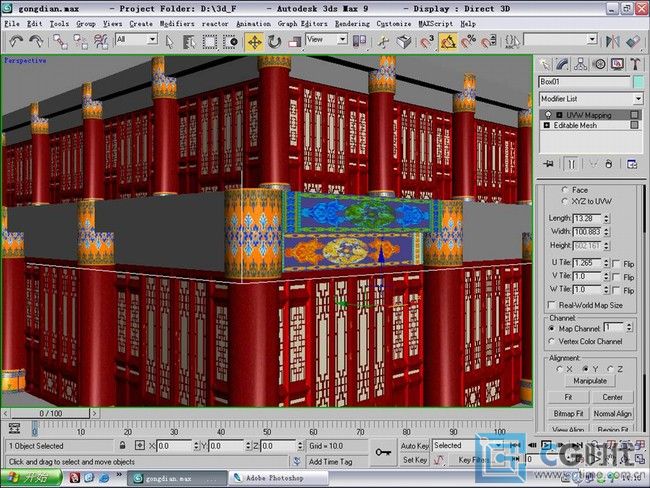This screenshot has width=650, height=488.
Task: Click the Undo arrow icon
Action: 16,41
